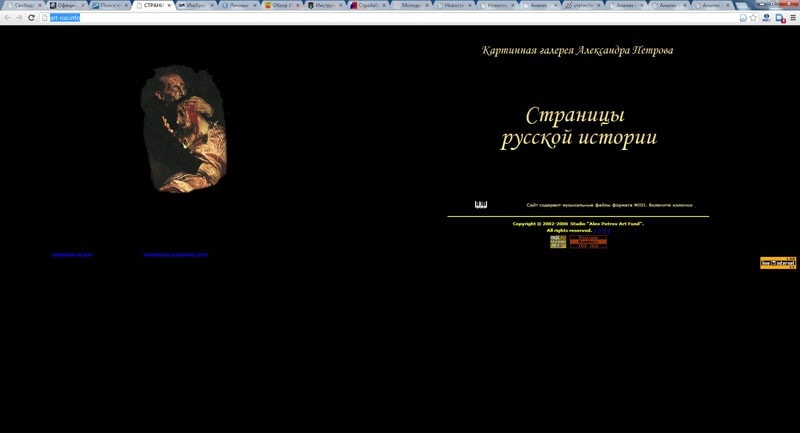Close the 'Страйкб' tab

coord(384,6)
